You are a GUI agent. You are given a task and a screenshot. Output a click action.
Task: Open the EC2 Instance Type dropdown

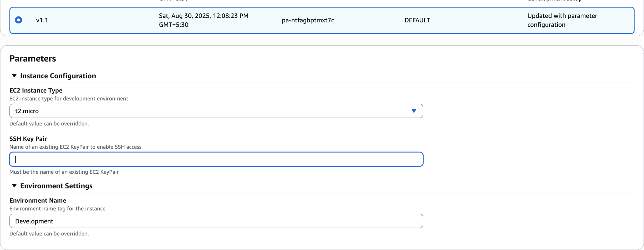click(216, 111)
